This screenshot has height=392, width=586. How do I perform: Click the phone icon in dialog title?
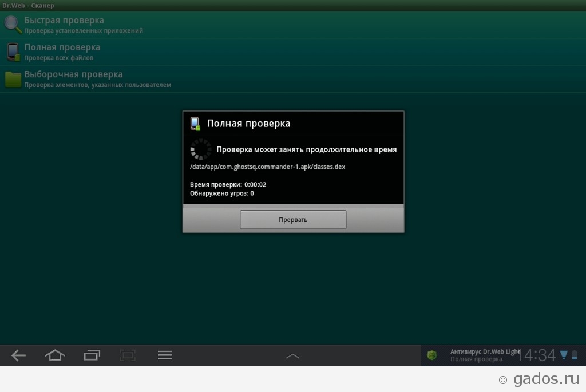[x=195, y=124]
